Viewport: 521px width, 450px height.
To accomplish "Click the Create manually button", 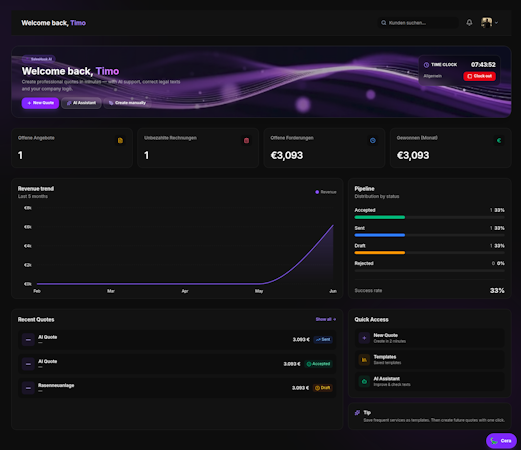I will [127, 103].
